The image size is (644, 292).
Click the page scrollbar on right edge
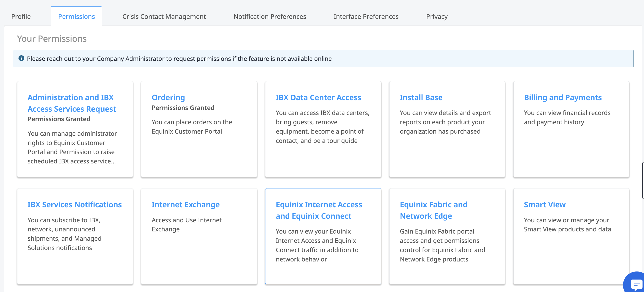(x=643, y=180)
